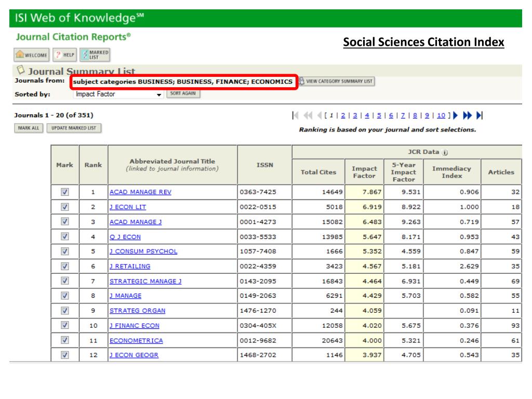Open the J CONSUM PSYCHOL journal link
This screenshot has height=399, width=532.
point(143,251)
